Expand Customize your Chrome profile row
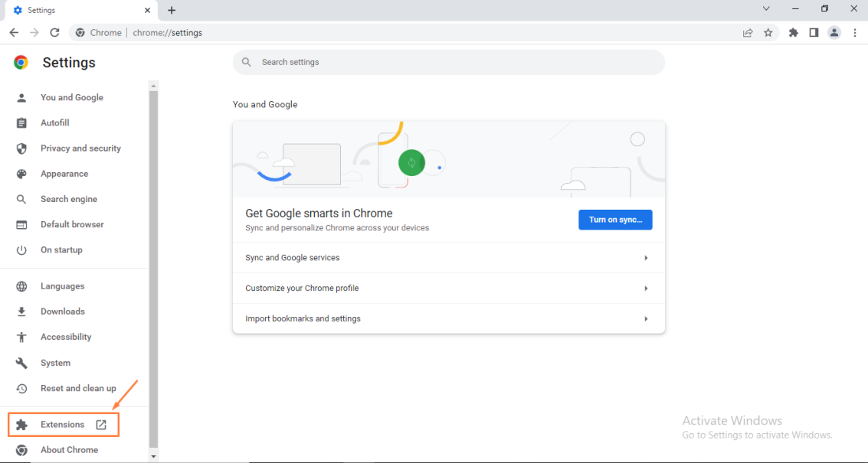Screen dimensions: 868x463 point(448,289)
